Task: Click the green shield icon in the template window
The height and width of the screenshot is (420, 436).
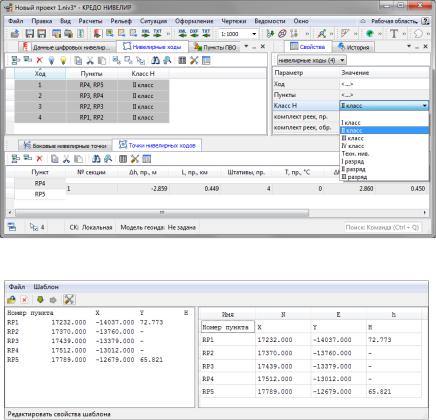Action: click(x=40, y=300)
